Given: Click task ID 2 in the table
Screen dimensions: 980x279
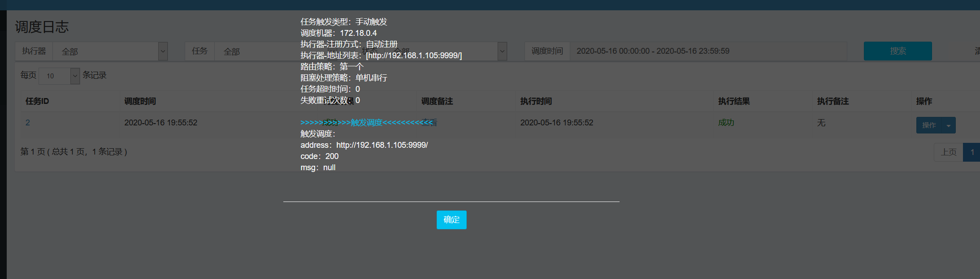Looking at the screenshot, I should 28,123.
